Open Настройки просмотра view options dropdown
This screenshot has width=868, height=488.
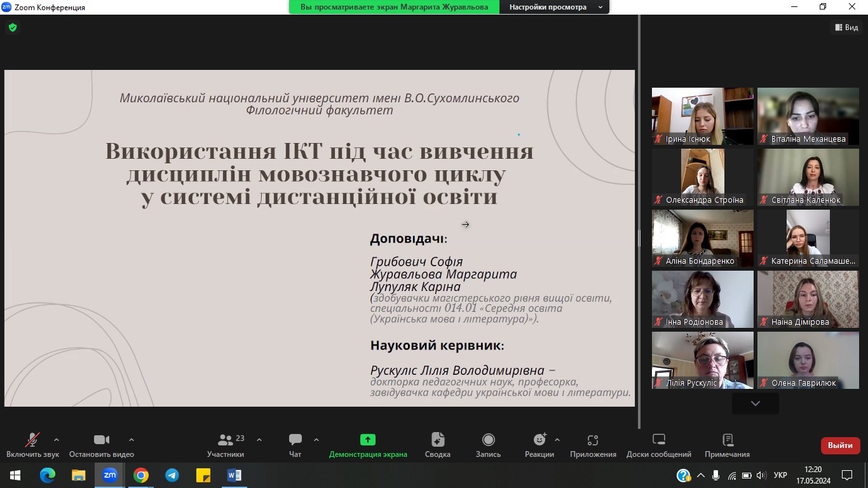(x=555, y=7)
